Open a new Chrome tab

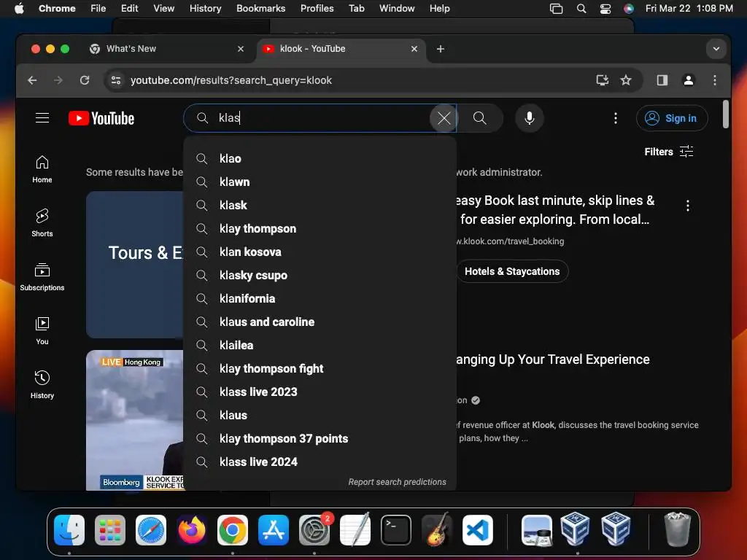440,49
